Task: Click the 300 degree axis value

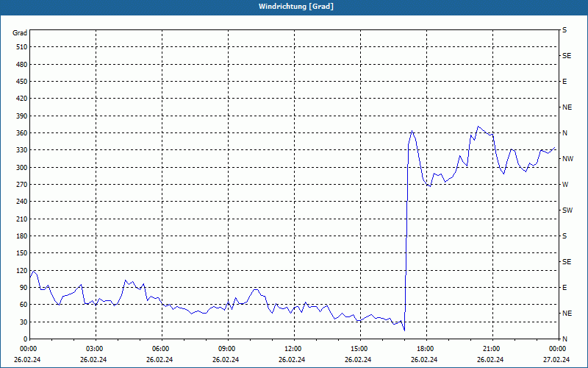Action: tap(22, 168)
